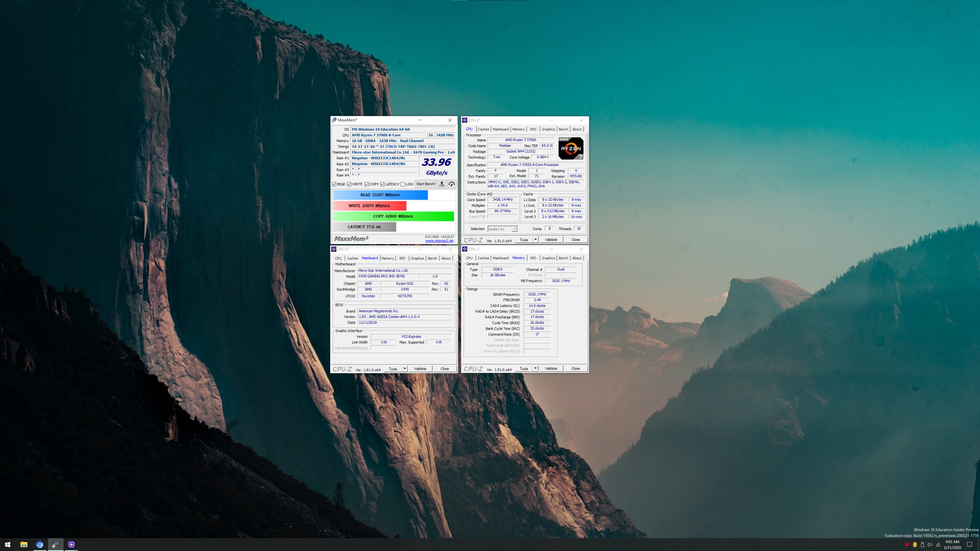Click Validate in CPU-Z Memory-tab window
The height and width of the screenshot is (551, 980).
[x=551, y=368]
